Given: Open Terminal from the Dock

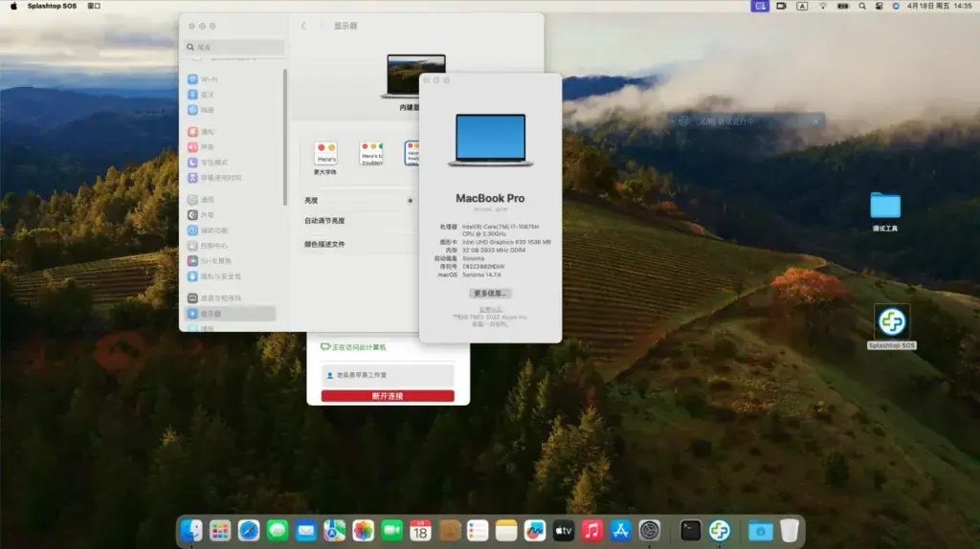Looking at the screenshot, I should [x=691, y=531].
